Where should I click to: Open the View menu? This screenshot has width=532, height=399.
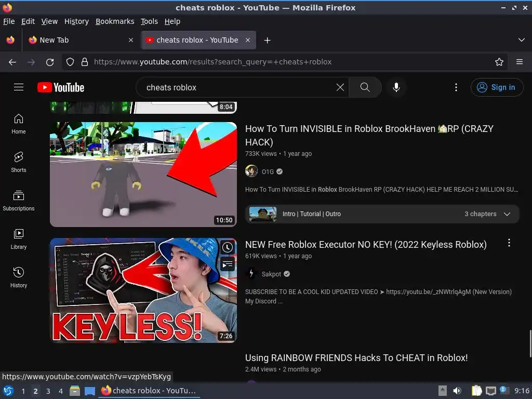coord(49,21)
